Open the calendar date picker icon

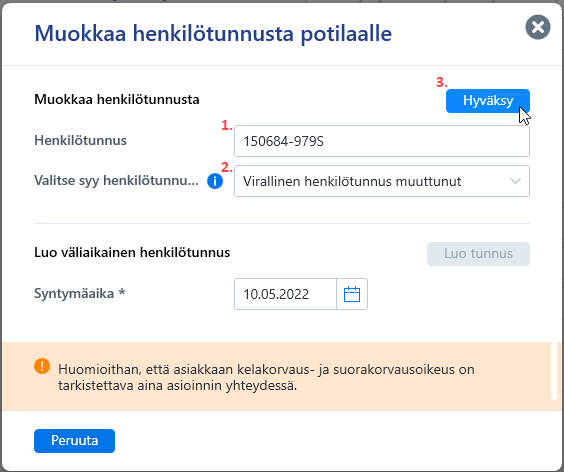(352, 294)
